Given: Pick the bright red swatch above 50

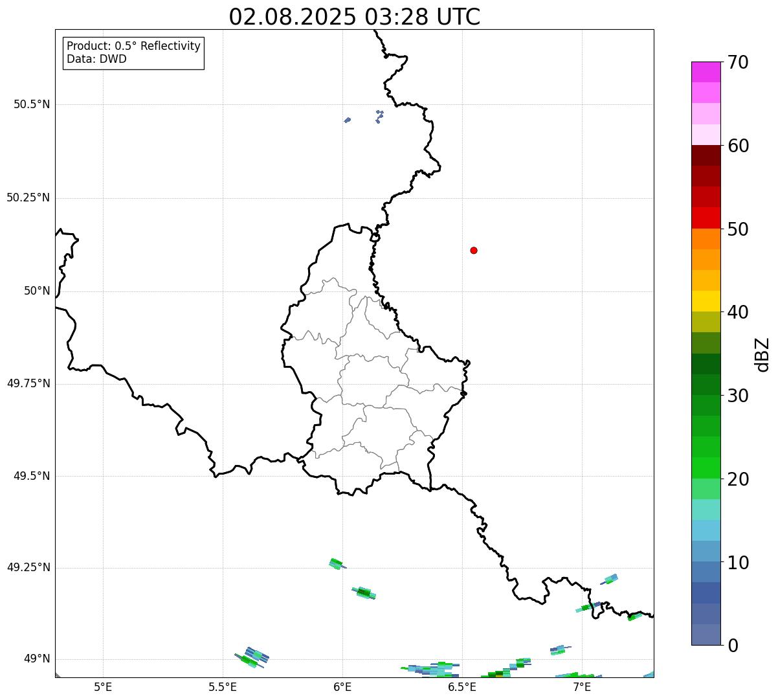Looking at the screenshot, I should click(706, 218).
